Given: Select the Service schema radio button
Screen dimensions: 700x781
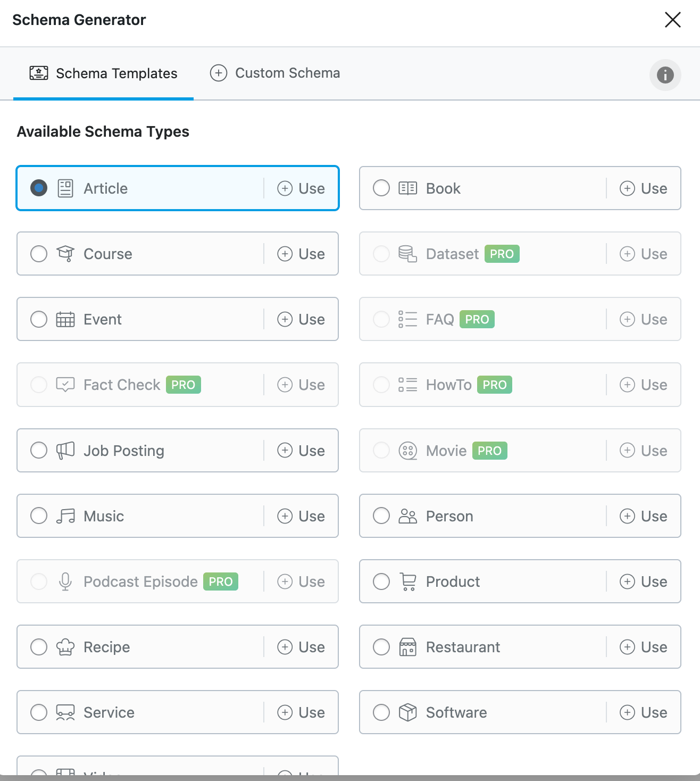Looking at the screenshot, I should pos(39,712).
